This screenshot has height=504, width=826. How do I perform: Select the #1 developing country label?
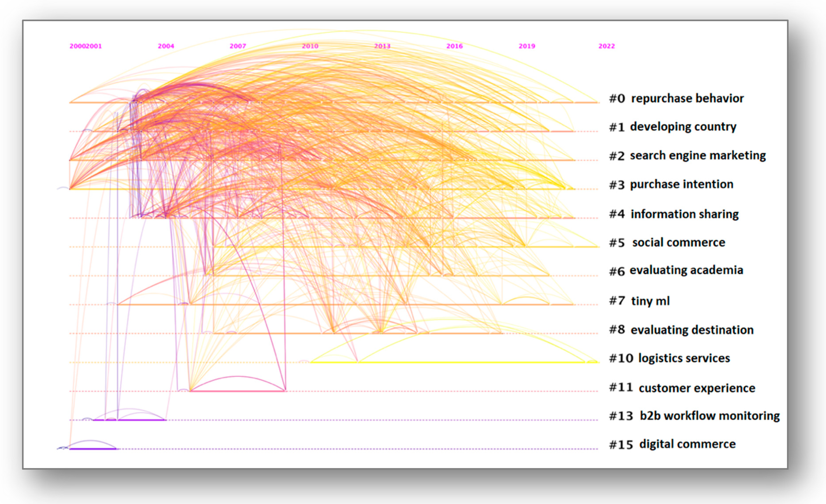673,127
